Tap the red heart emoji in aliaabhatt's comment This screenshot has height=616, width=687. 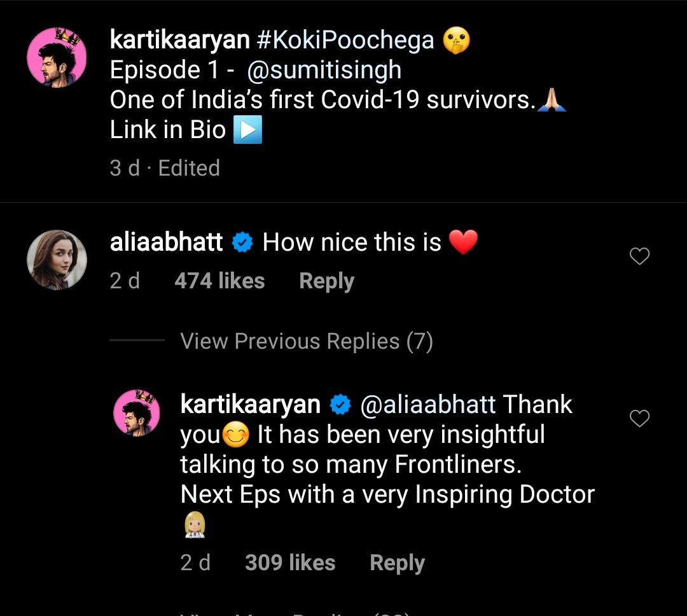[x=463, y=242]
